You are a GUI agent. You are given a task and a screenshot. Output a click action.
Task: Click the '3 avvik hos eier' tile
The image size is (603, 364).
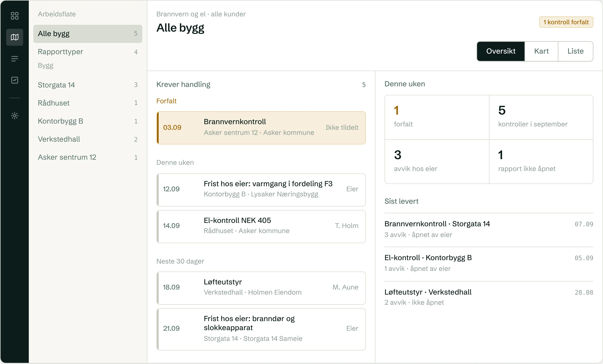click(x=437, y=162)
